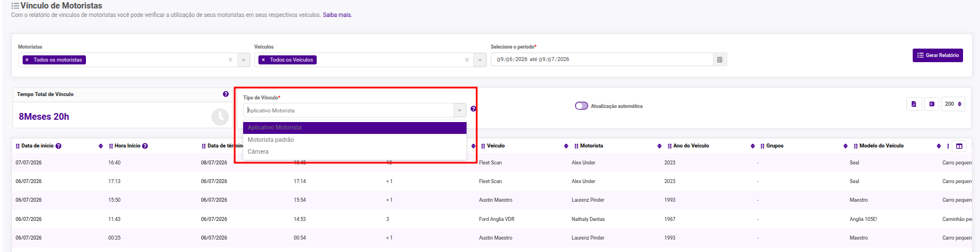
Task: Click the 17:13 start time cell
Action: coord(114,181)
